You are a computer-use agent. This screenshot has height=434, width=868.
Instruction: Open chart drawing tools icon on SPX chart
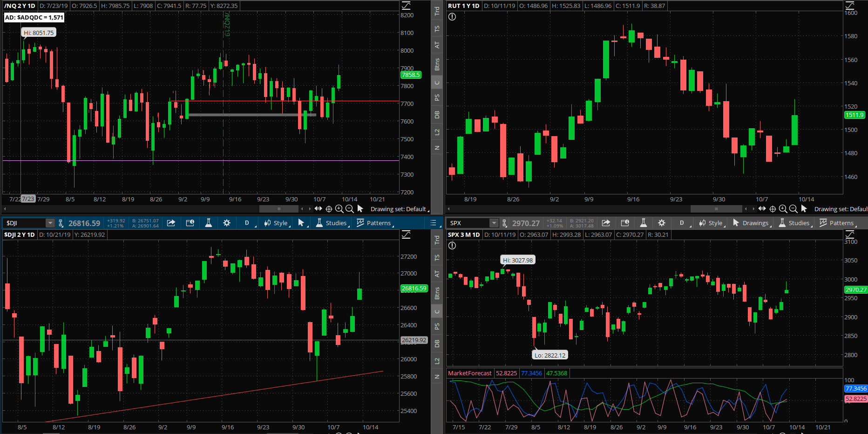(850, 234)
